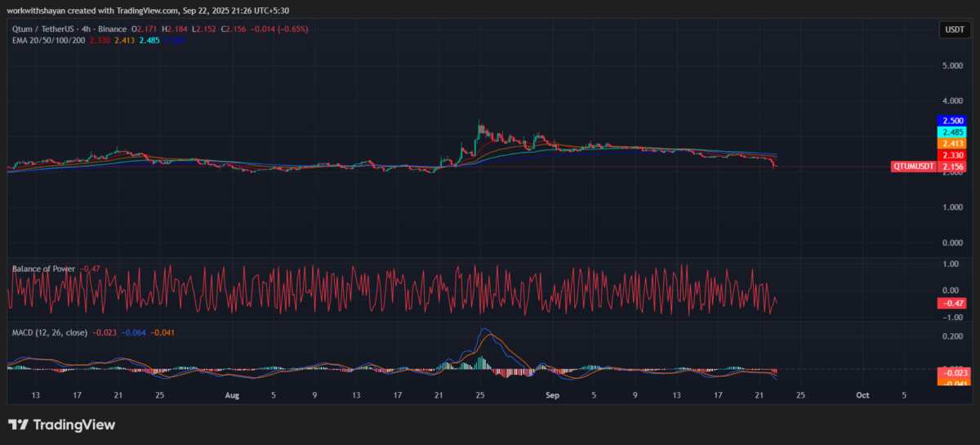This screenshot has height=445, width=980.
Task: Click the 5.000 price scale level
Action: pyautogui.click(x=953, y=66)
